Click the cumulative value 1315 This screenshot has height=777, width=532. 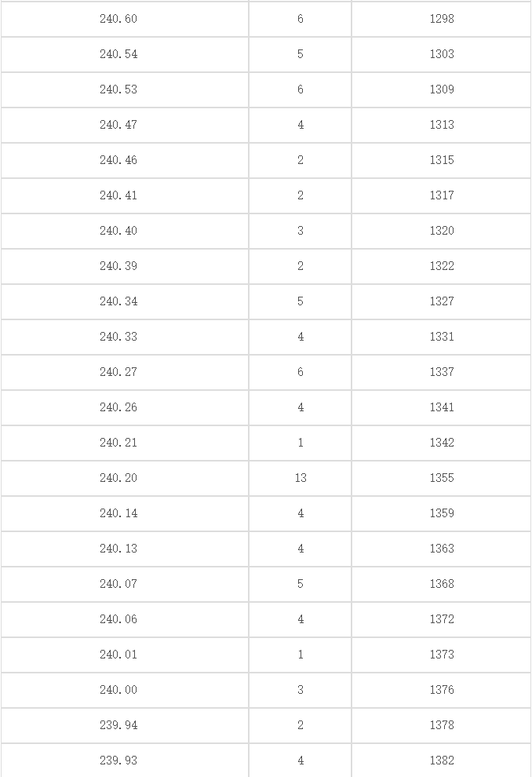pos(441,160)
